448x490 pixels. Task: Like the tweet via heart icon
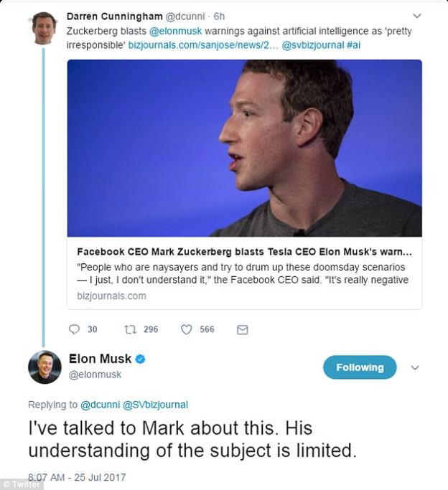point(187,329)
